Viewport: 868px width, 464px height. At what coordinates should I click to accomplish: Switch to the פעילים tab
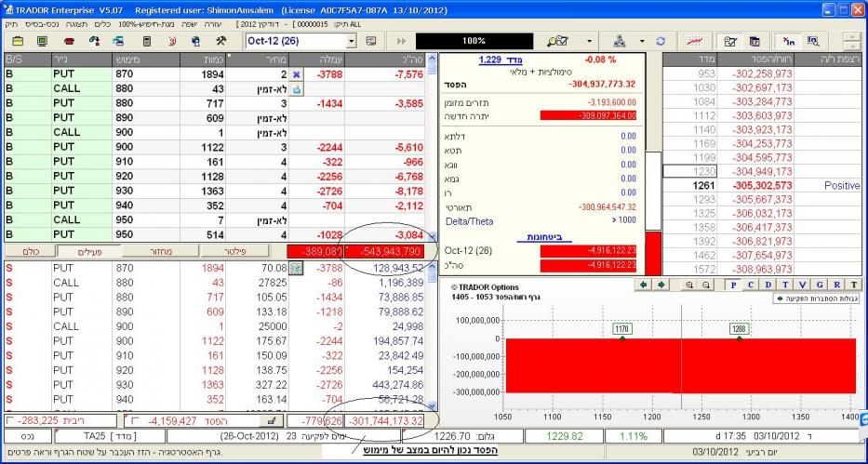[x=87, y=251]
